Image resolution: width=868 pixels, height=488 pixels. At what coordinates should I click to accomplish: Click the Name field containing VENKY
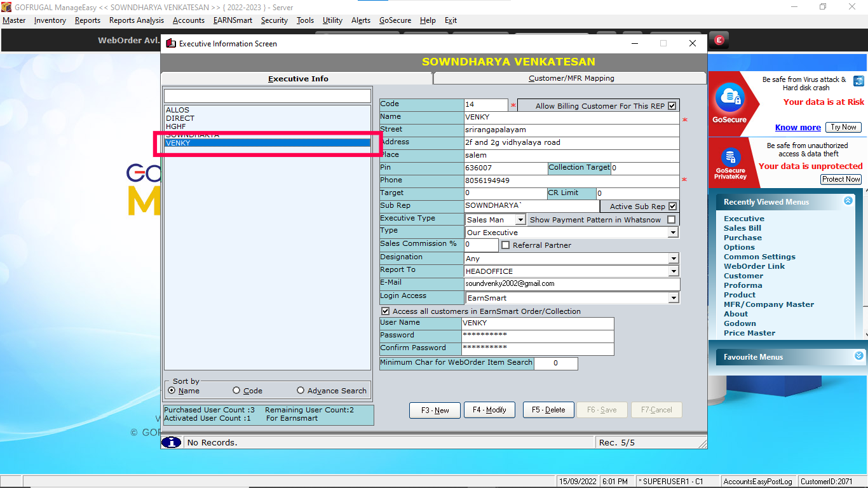(x=572, y=118)
